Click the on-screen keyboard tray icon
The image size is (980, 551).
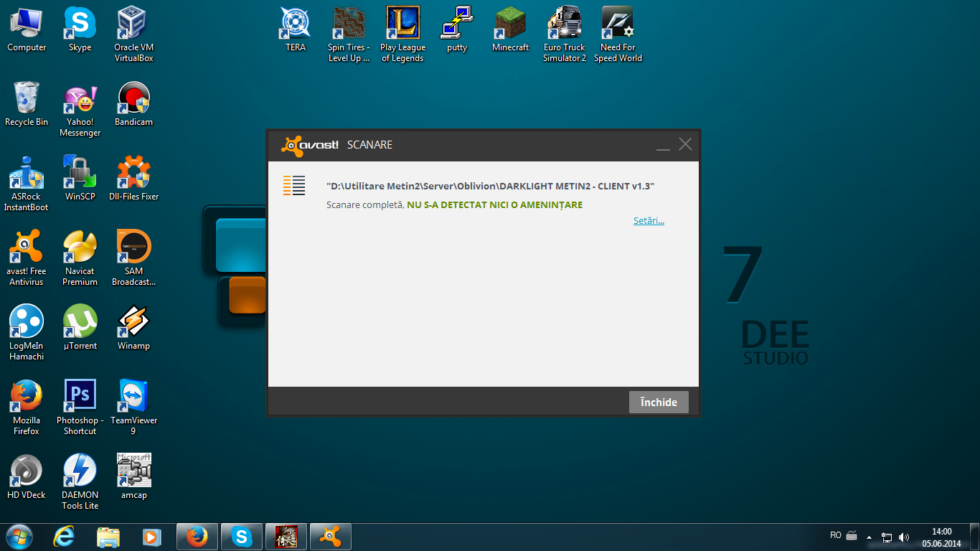(852, 535)
